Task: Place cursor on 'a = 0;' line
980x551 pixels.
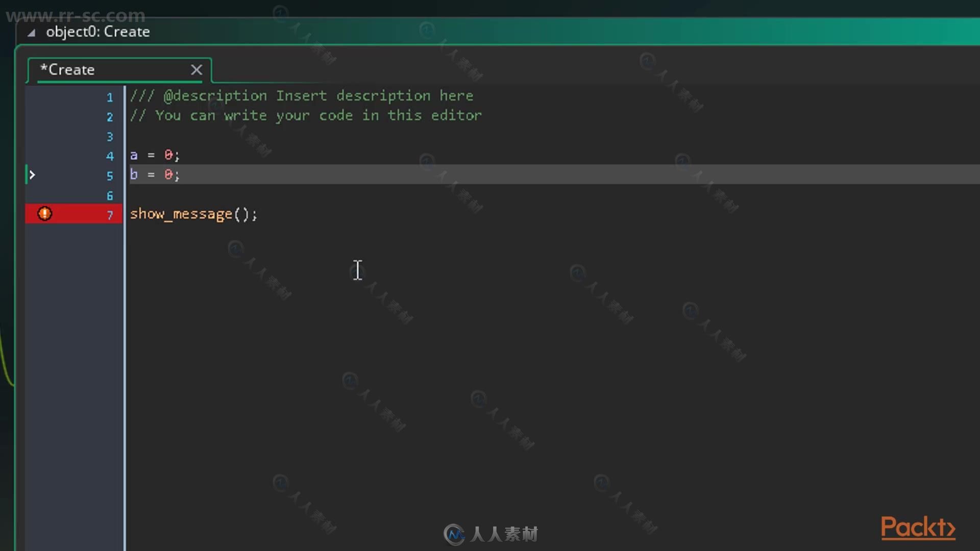Action: [155, 155]
